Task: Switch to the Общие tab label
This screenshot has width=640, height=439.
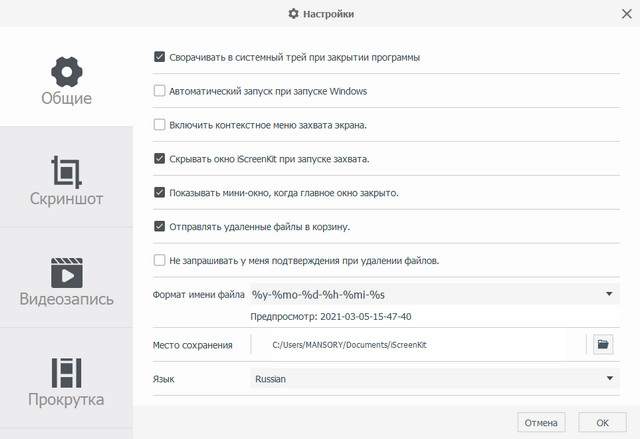Action: 67,98
